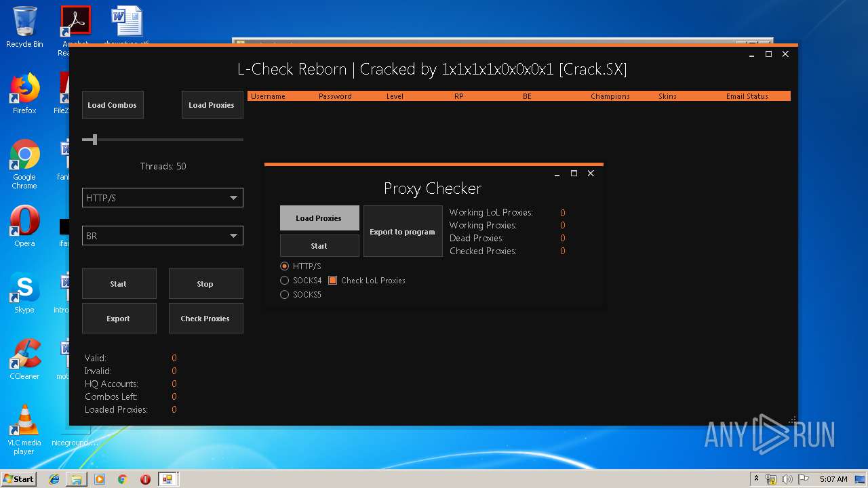Click Load Proxies in Proxy Checker
This screenshot has height=488, width=868.
pyautogui.click(x=319, y=218)
